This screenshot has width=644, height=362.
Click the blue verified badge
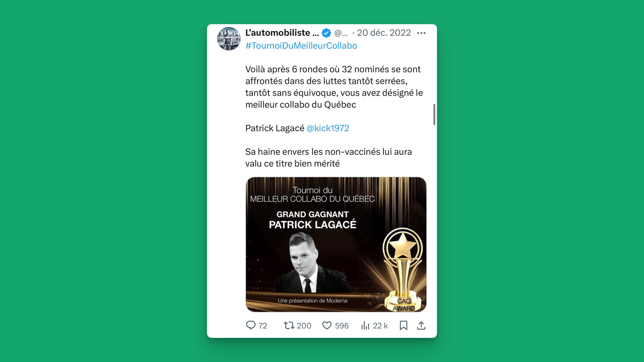click(326, 33)
